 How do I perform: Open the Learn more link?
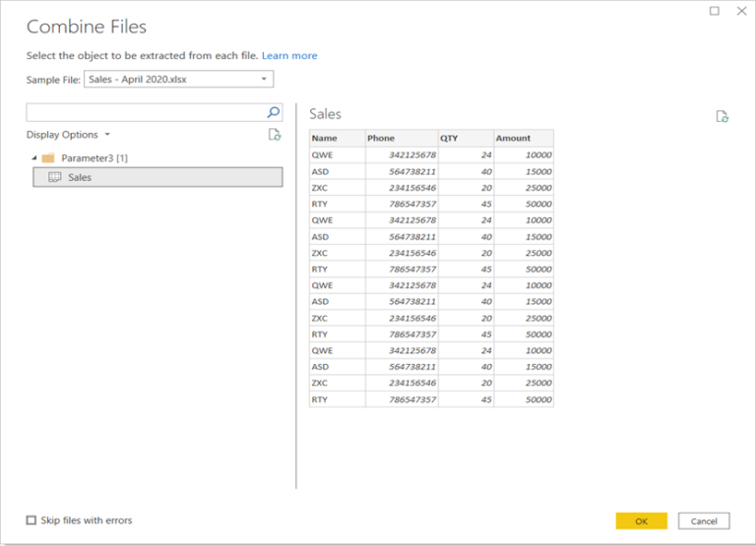tap(289, 56)
